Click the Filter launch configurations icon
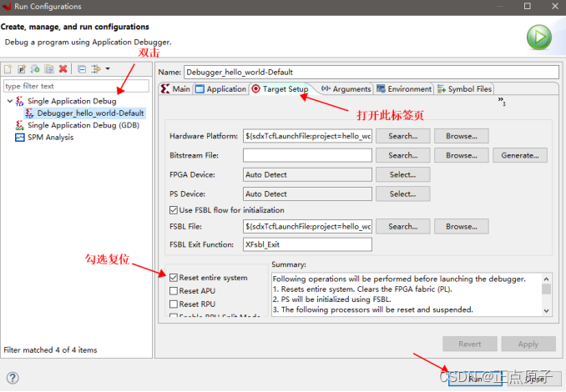The image size is (566, 392). pos(96,69)
